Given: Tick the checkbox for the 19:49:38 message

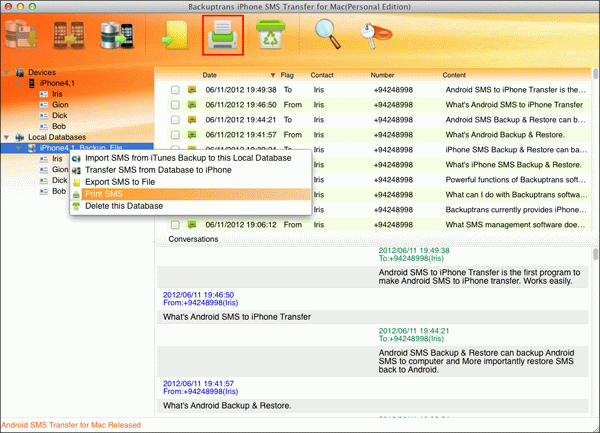Looking at the screenshot, I should (x=175, y=90).
